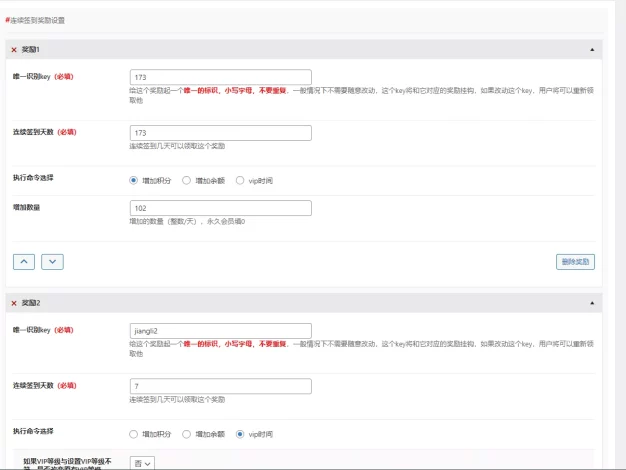626x470 pixels.
Task: Click the key field containing jiangli2
Action: [x=220, y=331]
